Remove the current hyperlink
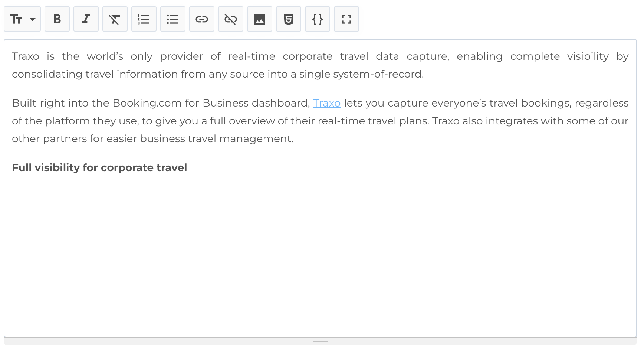Screen dimensions: 644x346 [230, 19]
